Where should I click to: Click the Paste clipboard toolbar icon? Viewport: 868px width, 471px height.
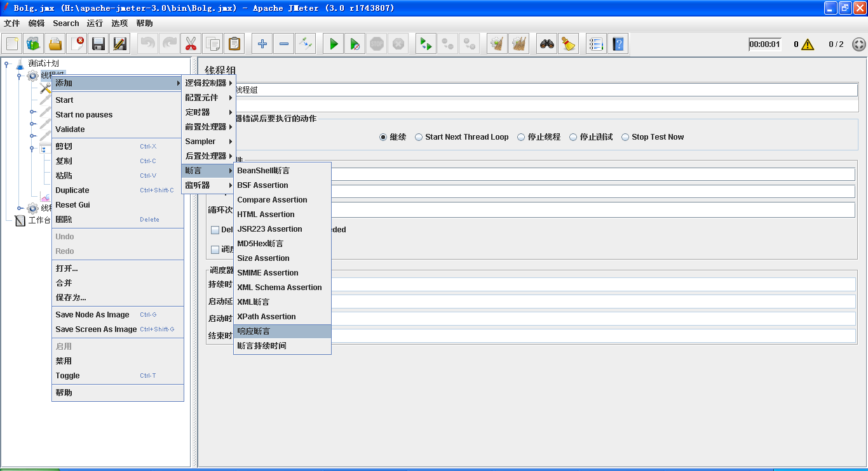point(234,44)
